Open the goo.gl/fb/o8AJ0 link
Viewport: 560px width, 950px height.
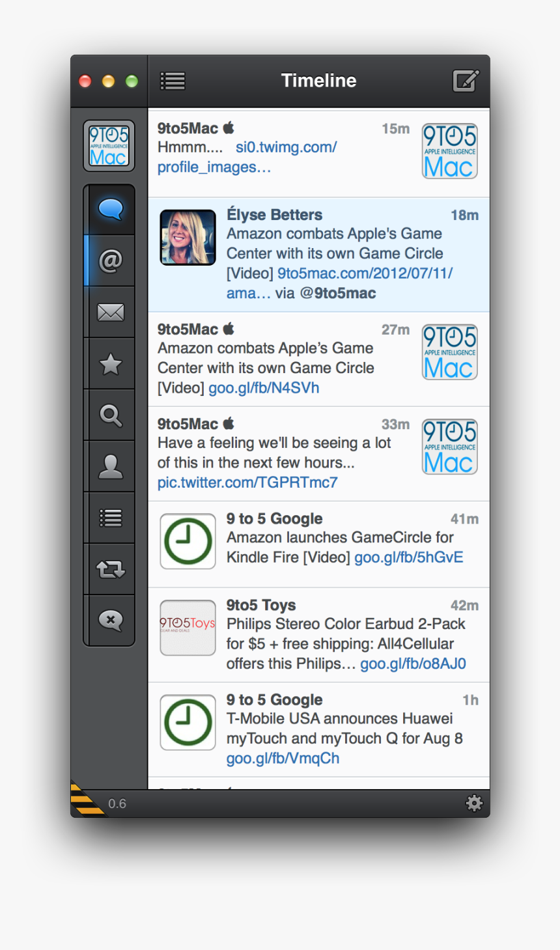click(x=413, y=664)
